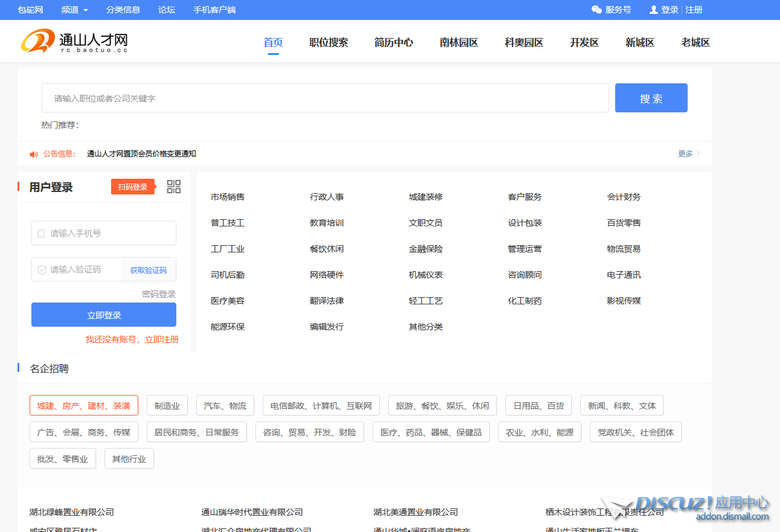Open the 简历中心 nav item
The image size is (780, 532).
click(394, 42)
